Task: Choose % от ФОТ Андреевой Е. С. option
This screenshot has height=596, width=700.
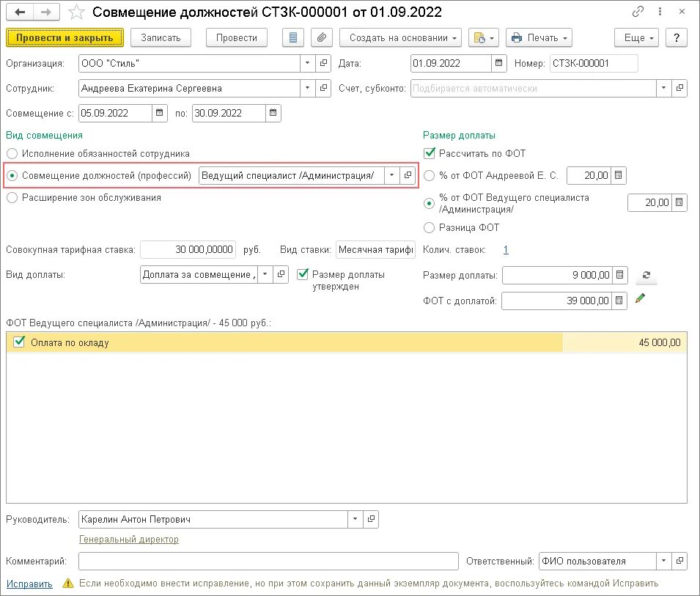Action: [x=429, y=175]
